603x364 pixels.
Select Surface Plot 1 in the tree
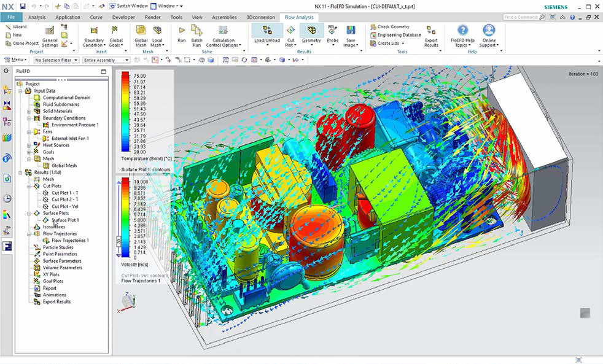(x=64, y=220)
